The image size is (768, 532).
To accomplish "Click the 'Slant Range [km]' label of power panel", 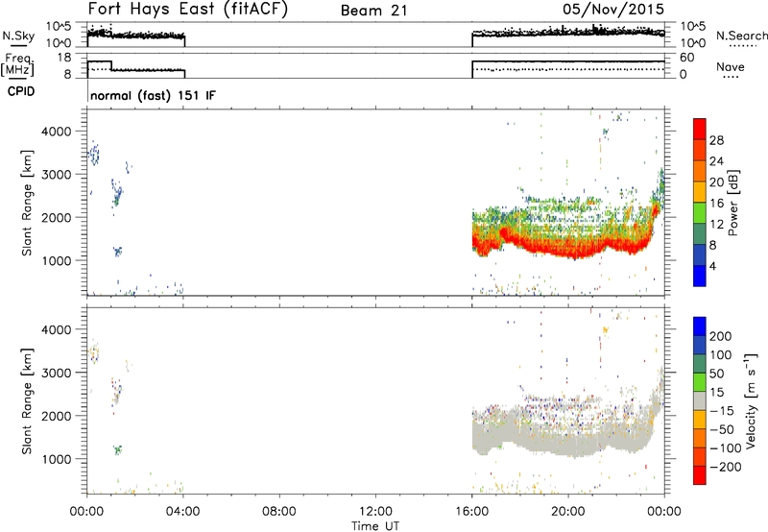I will pyautogui.click(x=28, y=203).
